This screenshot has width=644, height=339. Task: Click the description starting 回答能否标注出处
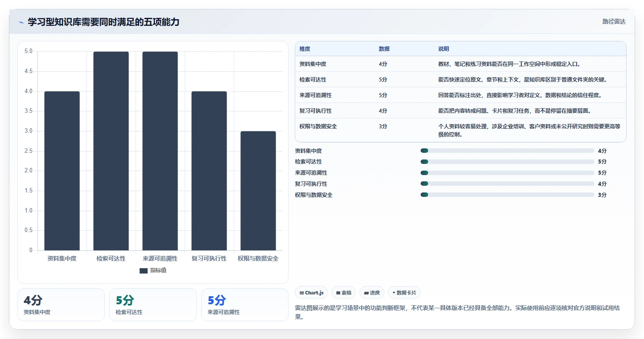[x=520, y=95]
